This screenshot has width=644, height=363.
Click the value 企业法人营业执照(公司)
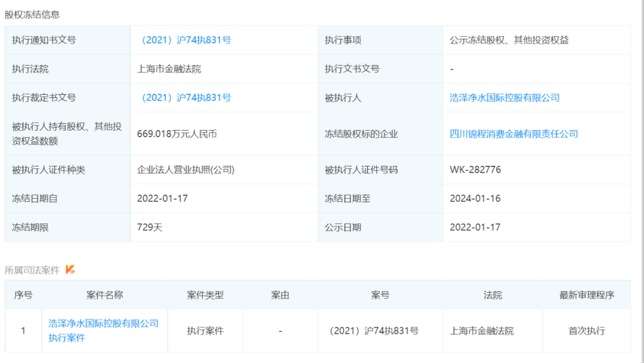(x=185, y=170)
